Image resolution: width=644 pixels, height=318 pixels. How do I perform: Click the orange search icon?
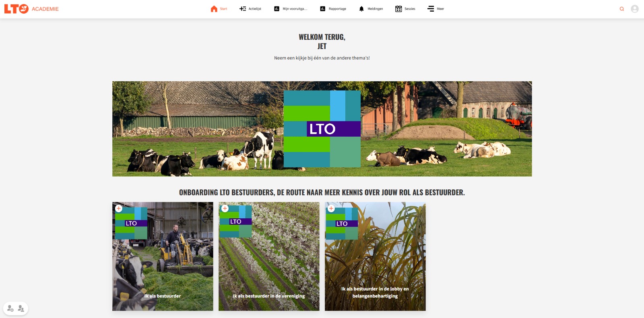coord(622,9)
